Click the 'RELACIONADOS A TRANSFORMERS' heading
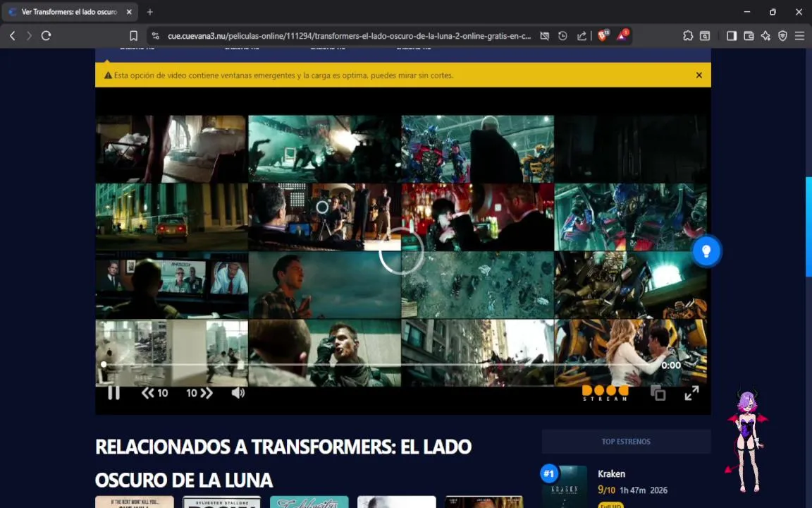Image resolution: width=812 pixels, height=508 pixels. point(283,464)
